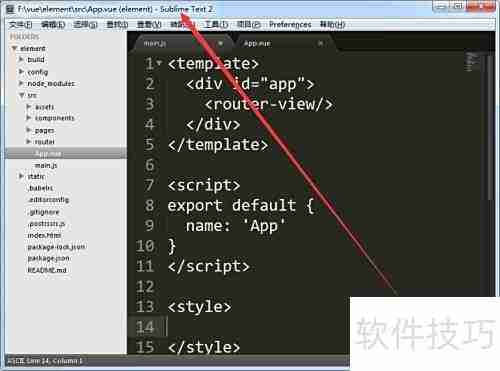Click the closing </template> tag line

(x=218, y=145)
